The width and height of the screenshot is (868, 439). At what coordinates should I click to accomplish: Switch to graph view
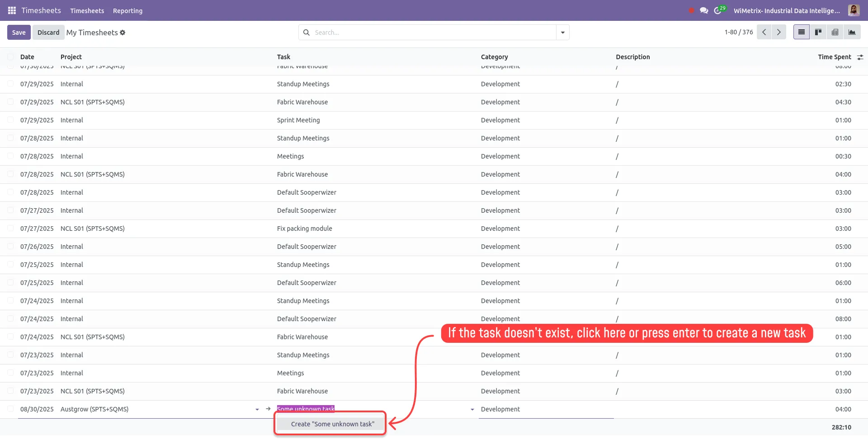click(852, 32)
